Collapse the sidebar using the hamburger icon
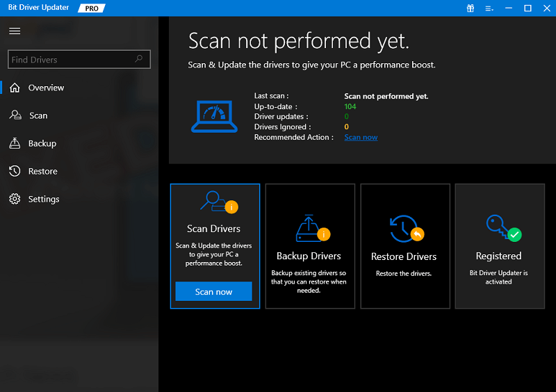The image size is (556, 392). 15,31
